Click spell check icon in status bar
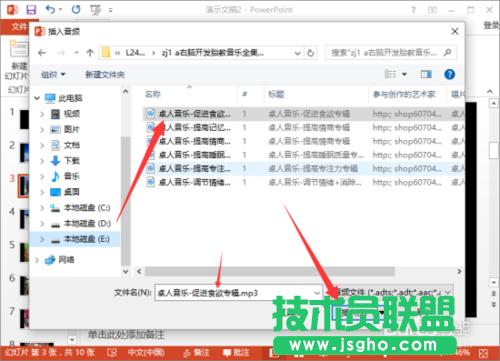 pyautogui.click(x=112, y=352)
